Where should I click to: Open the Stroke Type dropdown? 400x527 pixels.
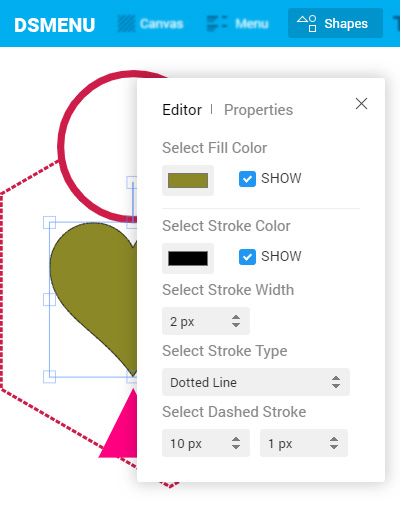coord(256,382)
